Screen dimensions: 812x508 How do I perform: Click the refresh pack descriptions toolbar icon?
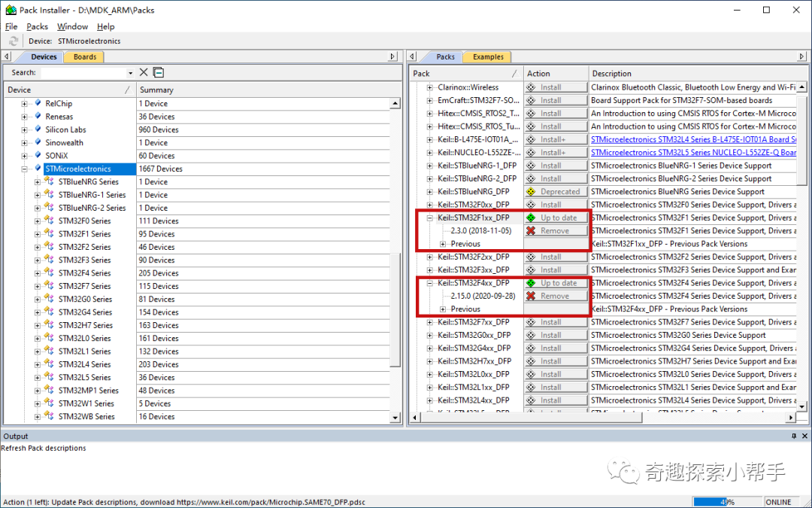coord(14,41)
